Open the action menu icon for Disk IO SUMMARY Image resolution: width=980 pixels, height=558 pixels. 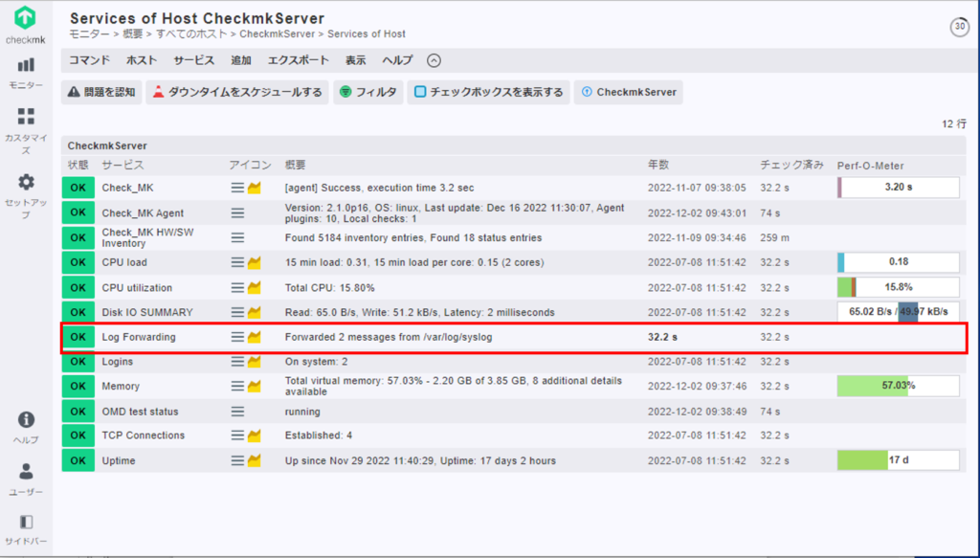[237, 312]
